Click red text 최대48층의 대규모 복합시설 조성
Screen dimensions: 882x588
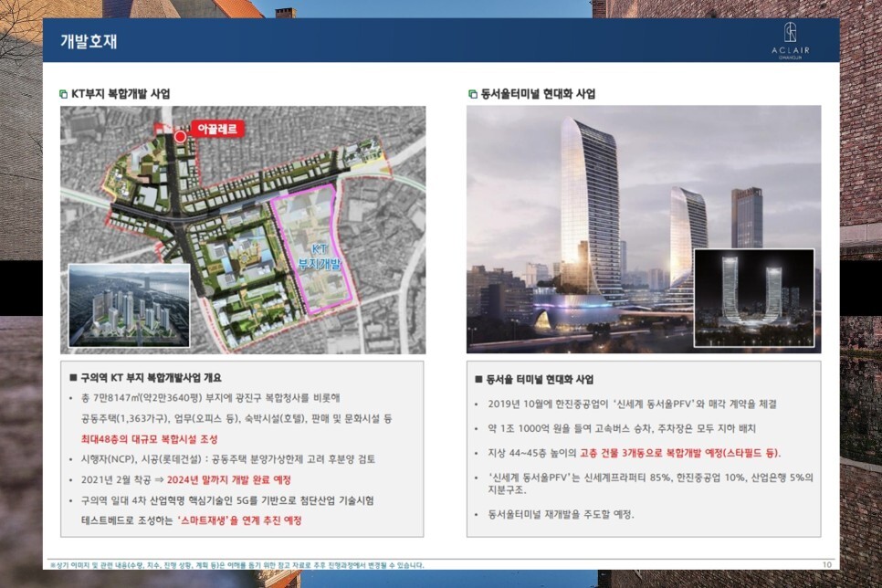pos(149,439)
